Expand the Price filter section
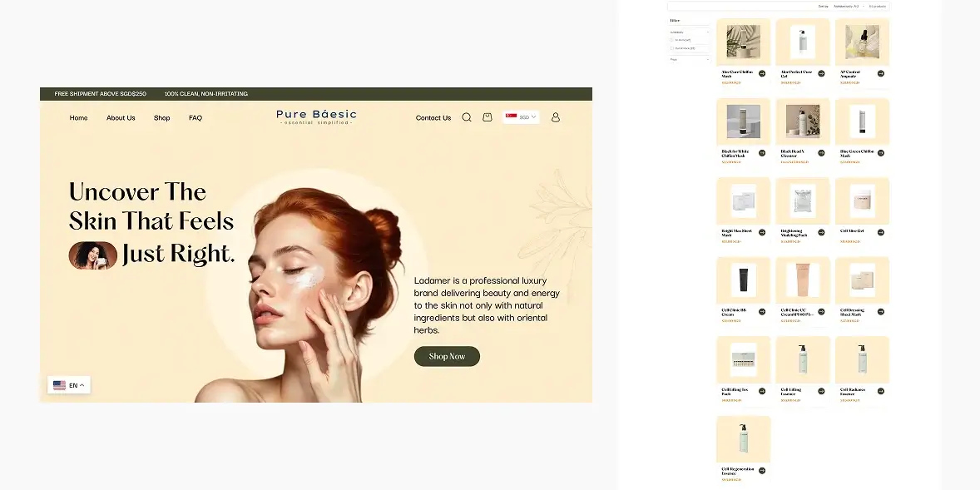Screen dimensions: 980x490 (690, 59)
